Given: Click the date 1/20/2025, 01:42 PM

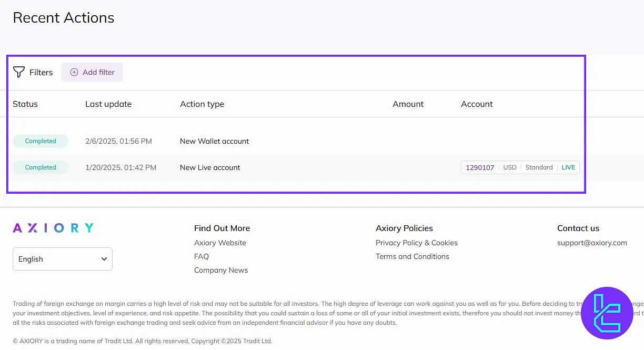Looking at the screenshot, I should pyautogui.click(x=120, y=167).
